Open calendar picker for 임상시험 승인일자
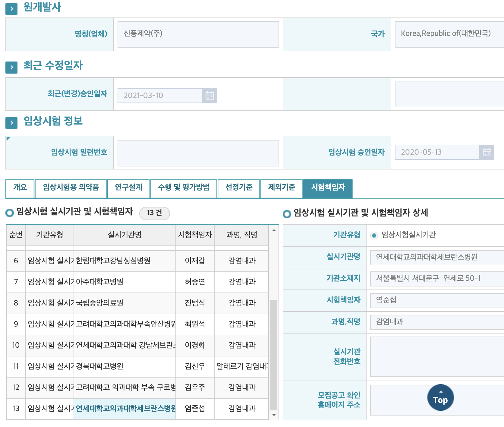 (x=487, y=152)
